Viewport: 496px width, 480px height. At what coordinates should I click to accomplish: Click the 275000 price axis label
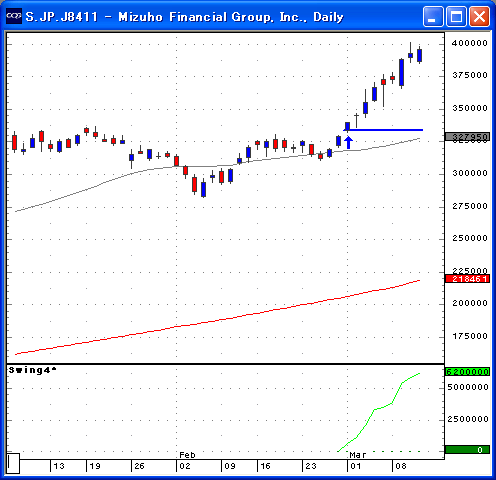470,206
